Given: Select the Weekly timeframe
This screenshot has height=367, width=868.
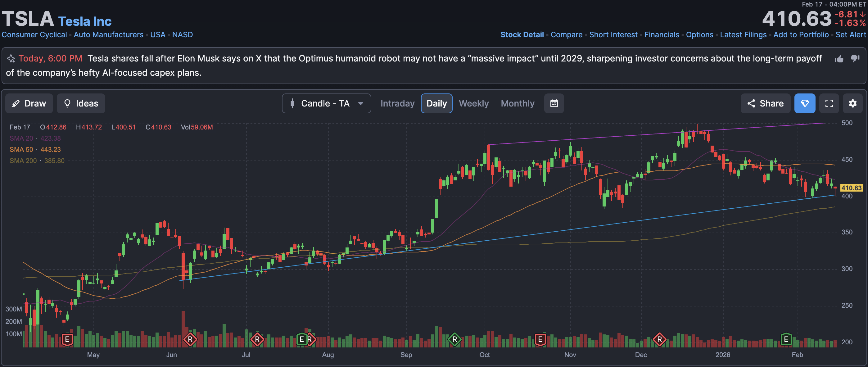Looking at the screenshot, I should click(x=473, y=103).
